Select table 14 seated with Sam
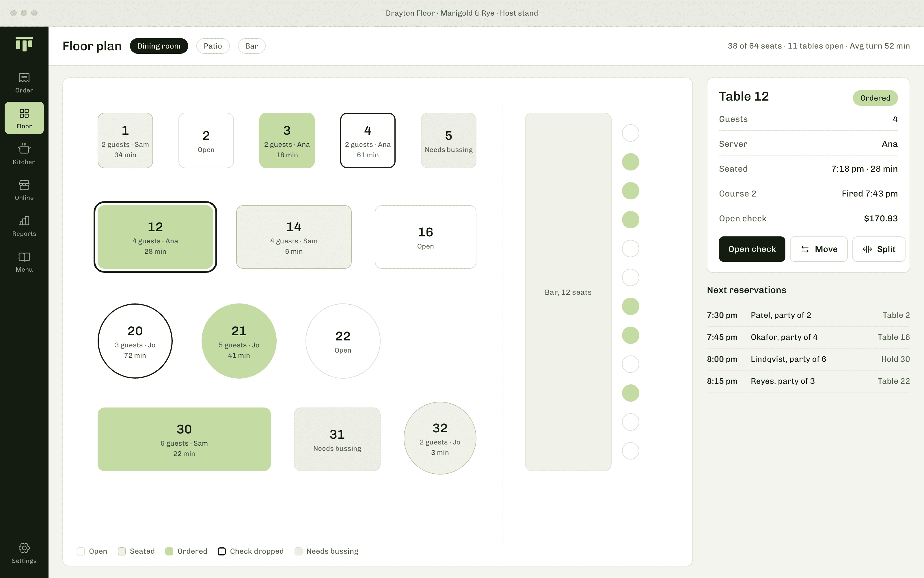Image resolution: width=924 pixels, height=578 pixels. (294, 237)
